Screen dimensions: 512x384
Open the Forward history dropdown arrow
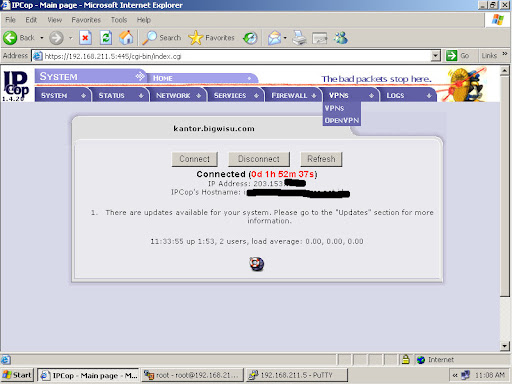(x=71, y=38)
